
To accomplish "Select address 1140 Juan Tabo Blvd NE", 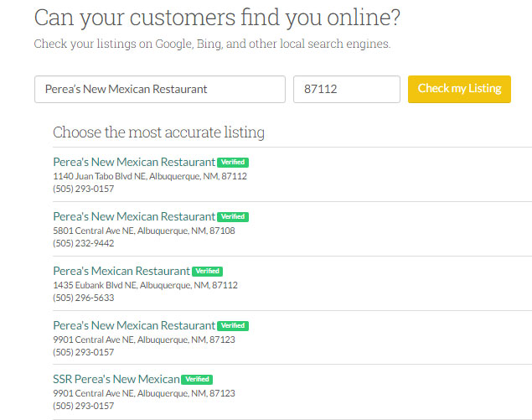I will click(150, 176).
